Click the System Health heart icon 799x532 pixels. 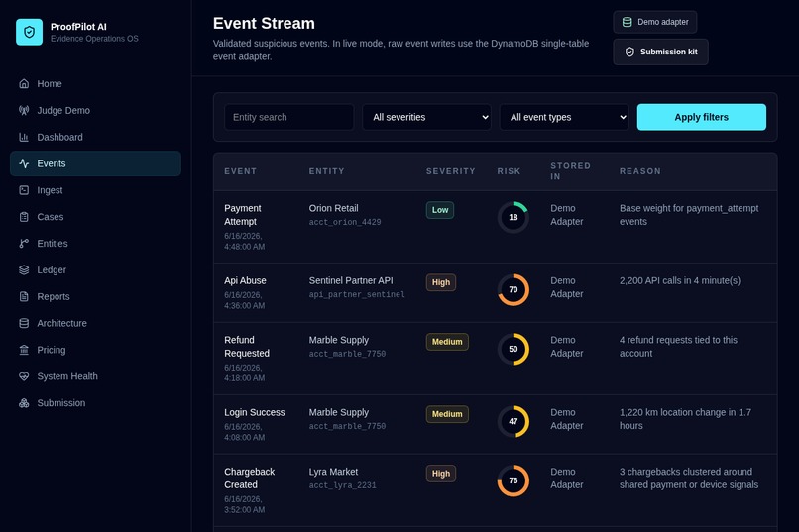point(24,376)
